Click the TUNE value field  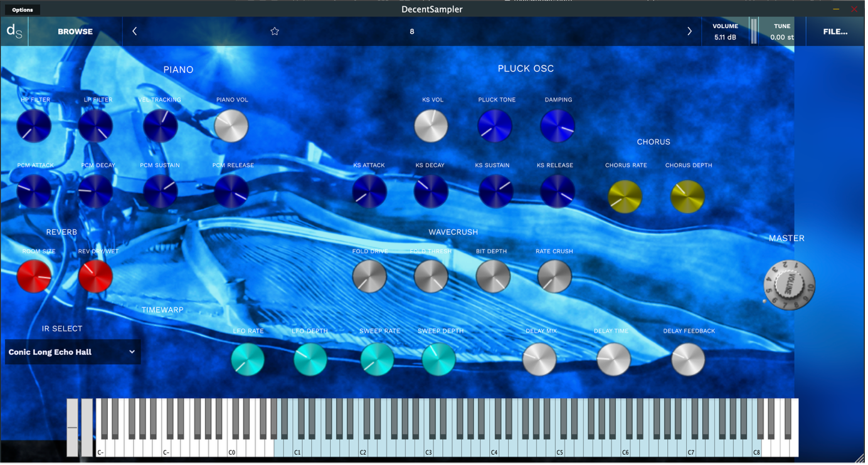(x=781, y=38)
